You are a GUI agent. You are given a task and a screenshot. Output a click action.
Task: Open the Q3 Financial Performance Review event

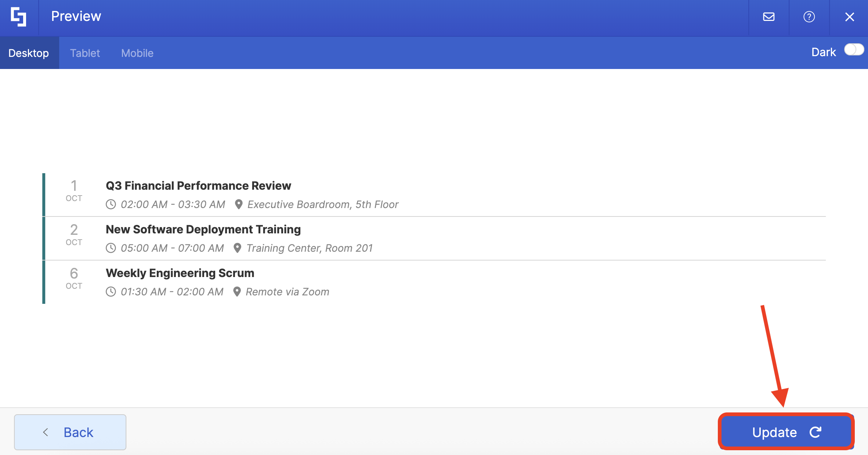198,186
